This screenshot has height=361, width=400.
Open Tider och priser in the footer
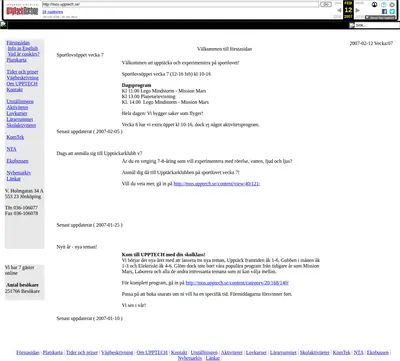click(82, 352)
